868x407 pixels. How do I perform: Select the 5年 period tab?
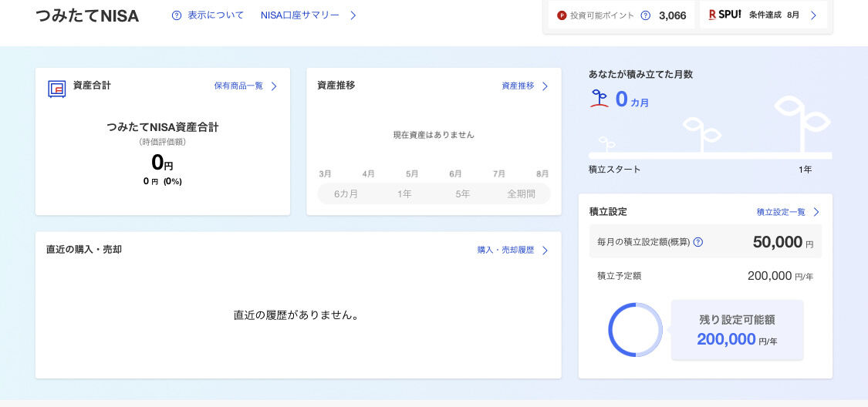tap(463, 194)
